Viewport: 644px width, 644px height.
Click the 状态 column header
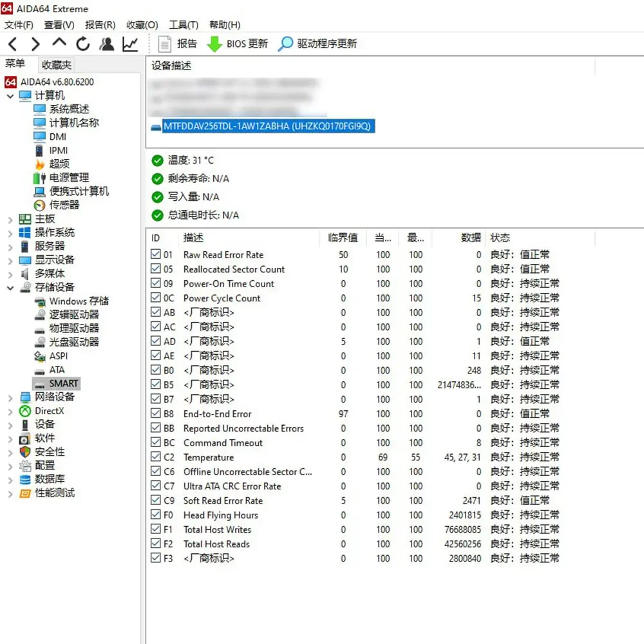540,238
